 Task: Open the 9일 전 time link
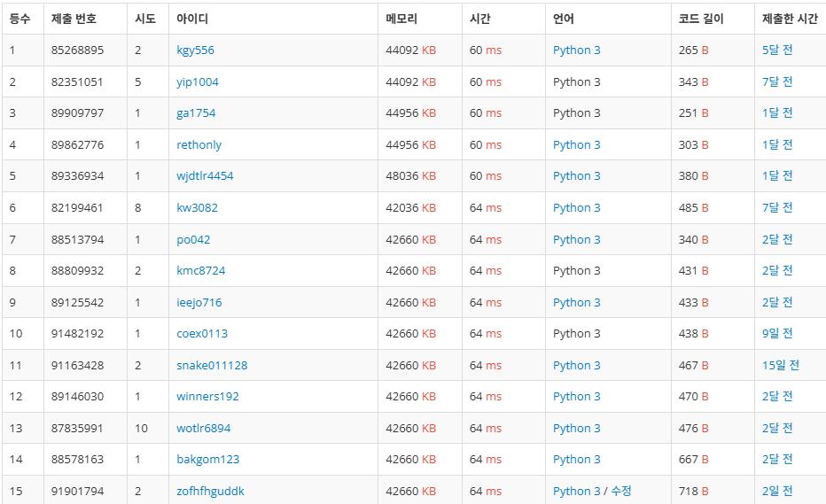click(x=777, y=333)
